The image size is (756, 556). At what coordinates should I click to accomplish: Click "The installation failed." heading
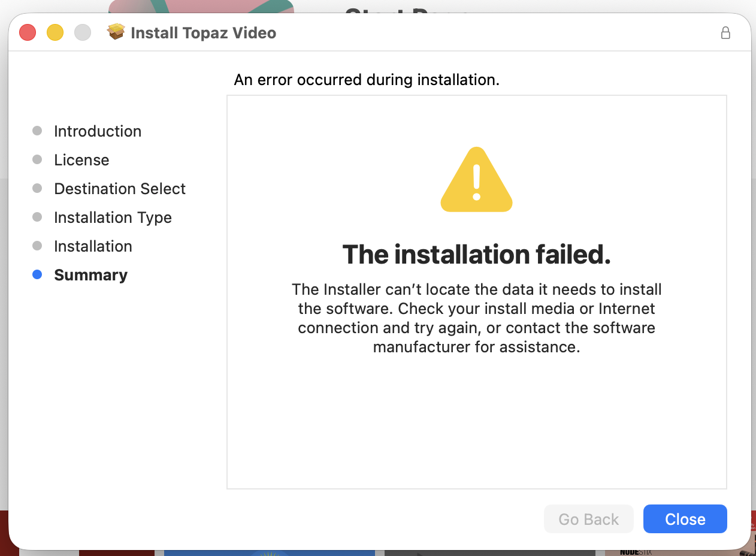476,255
